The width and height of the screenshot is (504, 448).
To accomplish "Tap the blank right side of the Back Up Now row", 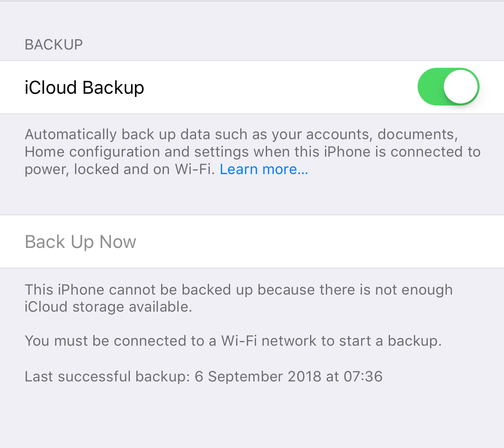I will coord(321,241).
